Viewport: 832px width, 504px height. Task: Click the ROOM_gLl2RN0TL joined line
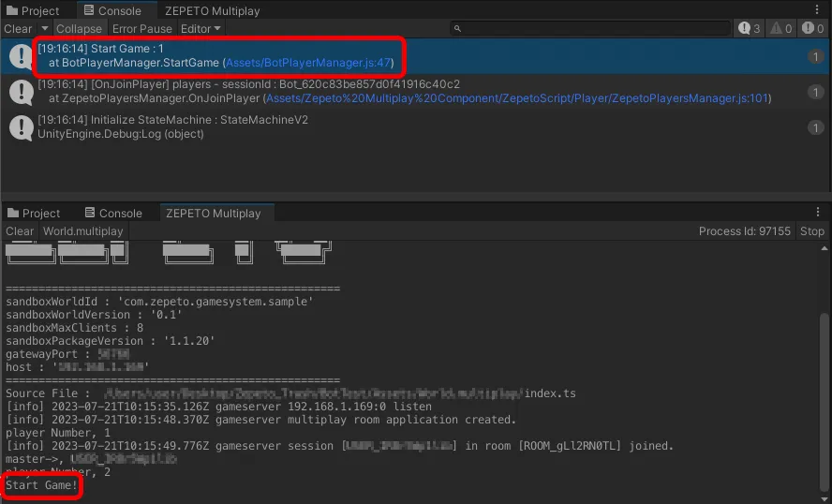coord(339,446)
